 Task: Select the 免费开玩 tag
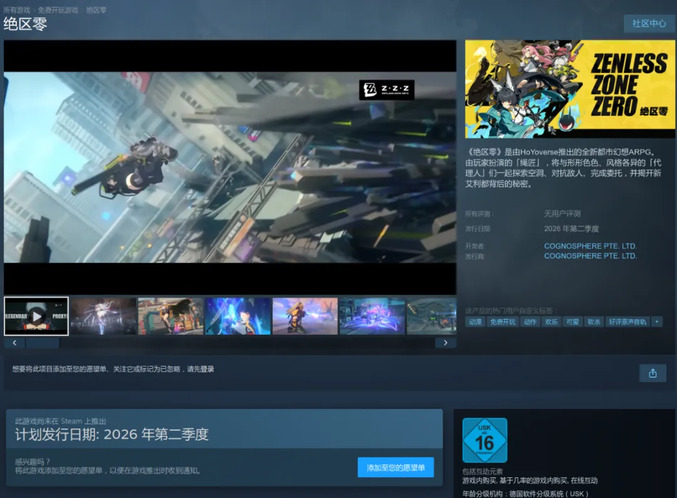click(502, 322)
